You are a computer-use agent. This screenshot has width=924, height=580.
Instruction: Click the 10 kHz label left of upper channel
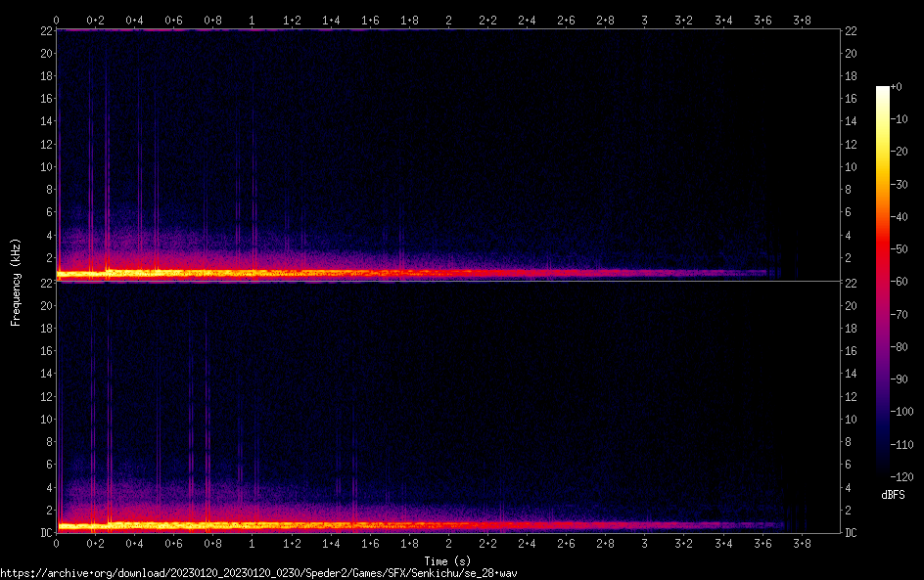[x=44, y=167]
